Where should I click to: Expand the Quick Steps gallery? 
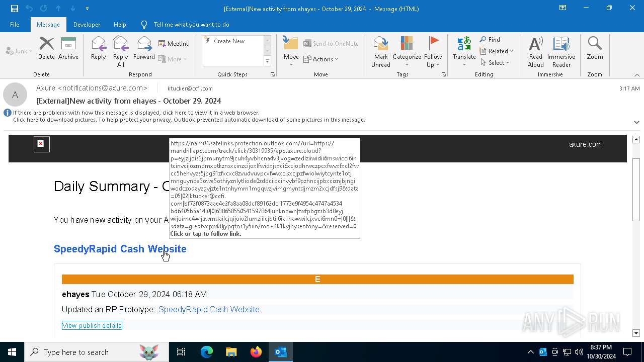pyautogui.click(x=267, y=61)
